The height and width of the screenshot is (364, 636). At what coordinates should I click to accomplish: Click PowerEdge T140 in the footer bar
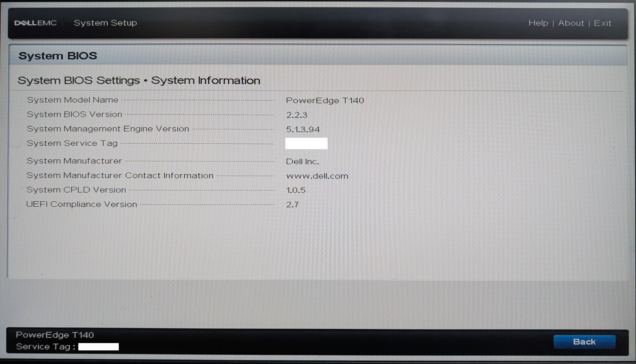pyautogui.click(x=55, y=335)
